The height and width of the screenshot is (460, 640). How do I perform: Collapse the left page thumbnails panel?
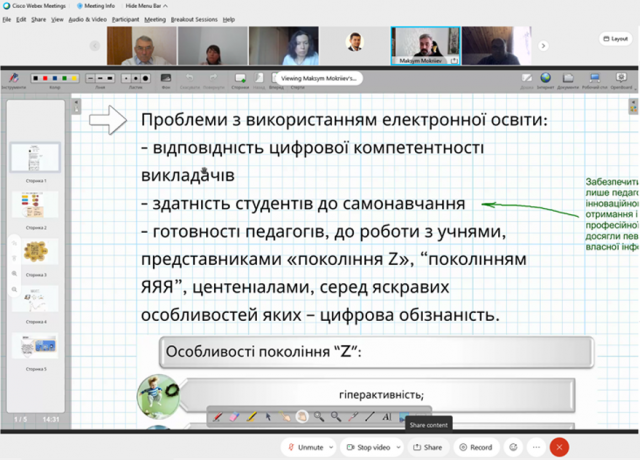coord(76,106)
